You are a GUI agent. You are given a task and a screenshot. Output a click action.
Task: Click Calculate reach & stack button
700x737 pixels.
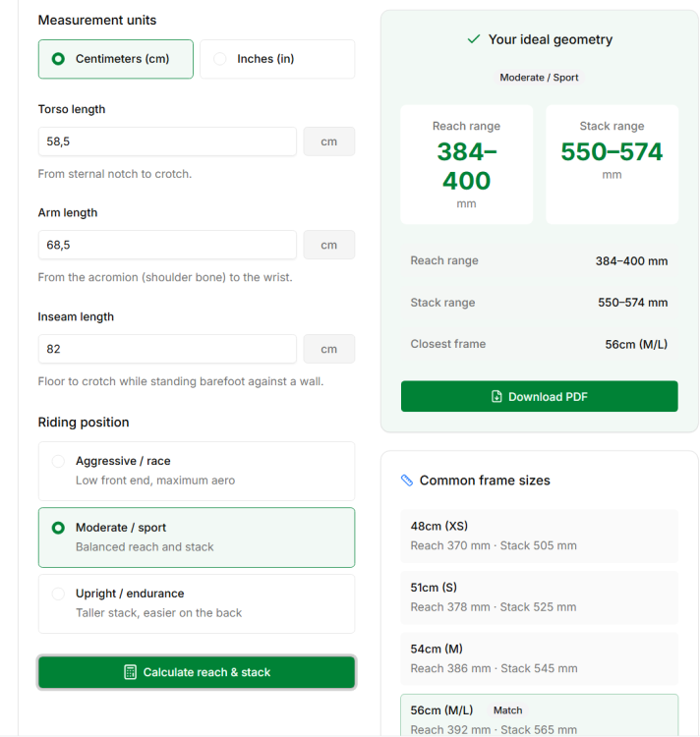197,672
